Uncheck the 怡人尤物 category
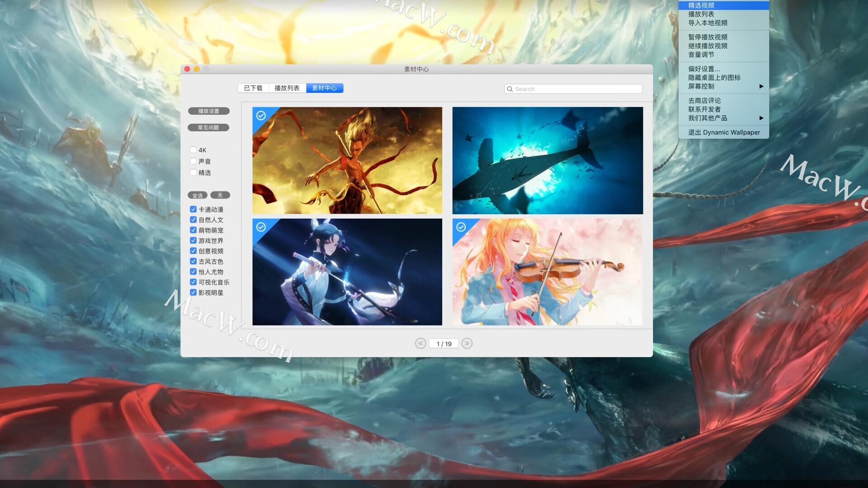This screenshot has width=868, height=488. click(193, 272)
